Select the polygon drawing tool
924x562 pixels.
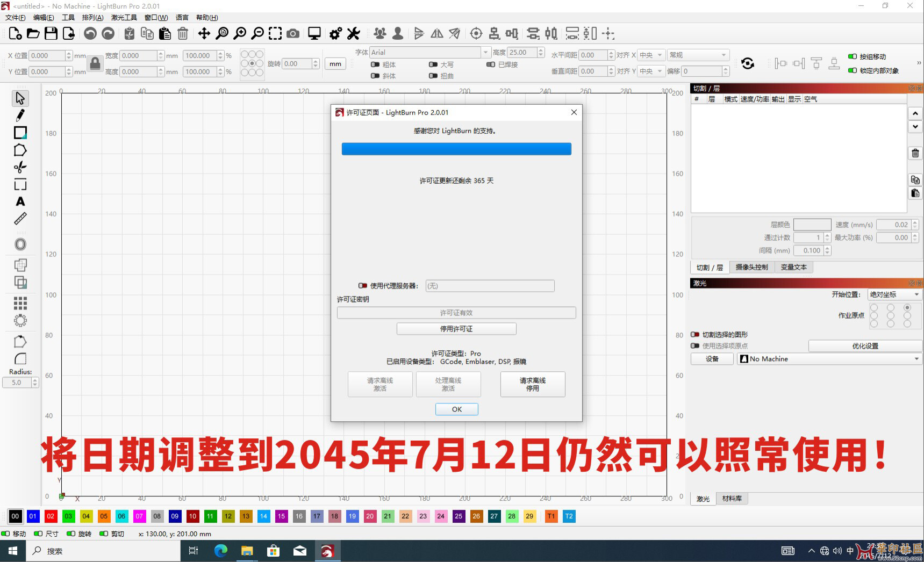[20, 150]
